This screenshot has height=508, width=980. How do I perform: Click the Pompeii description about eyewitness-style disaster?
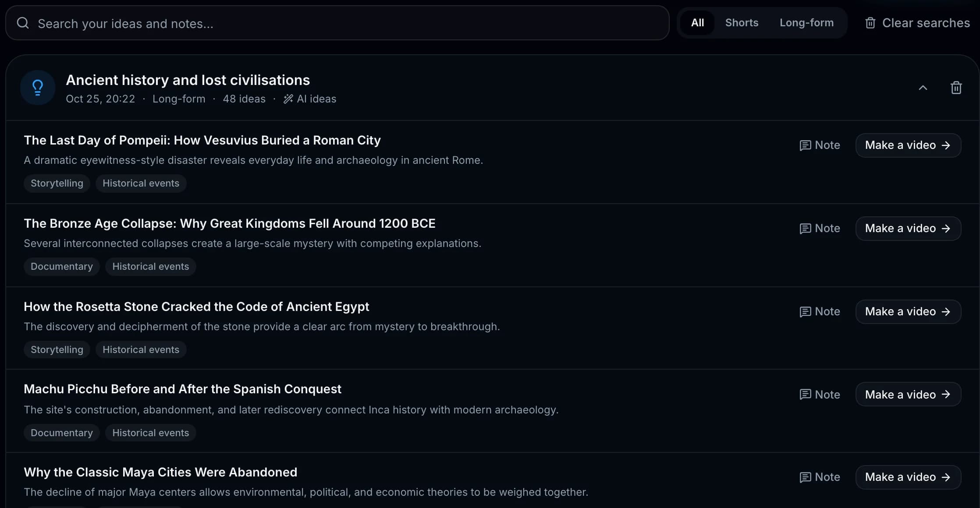[x=253, y=160]
